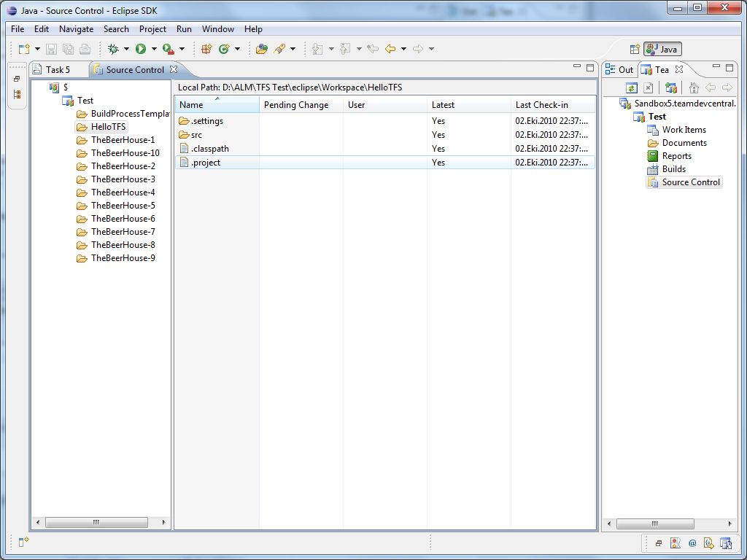Click the Last Check-in column header
Image resolution: width=747 pixels, height=560 pixels.
click(x=553, y=105)
